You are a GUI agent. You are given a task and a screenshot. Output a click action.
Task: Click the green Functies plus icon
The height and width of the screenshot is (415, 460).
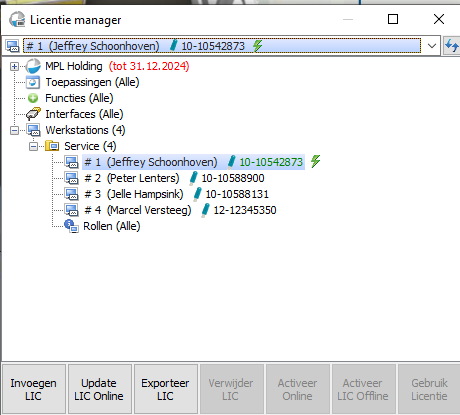coord(33,98)
